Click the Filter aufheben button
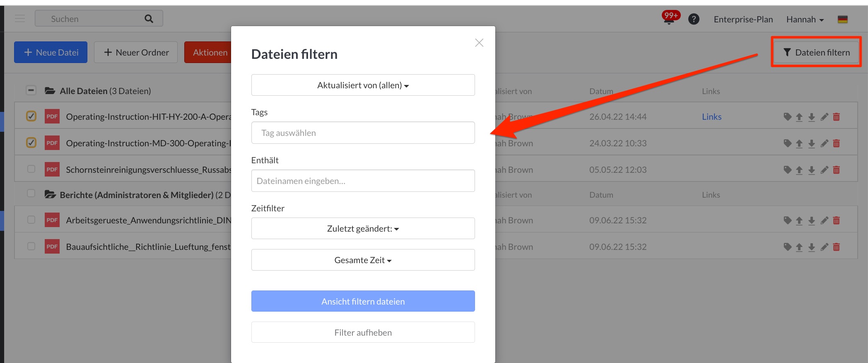 (x=363, y=332)
